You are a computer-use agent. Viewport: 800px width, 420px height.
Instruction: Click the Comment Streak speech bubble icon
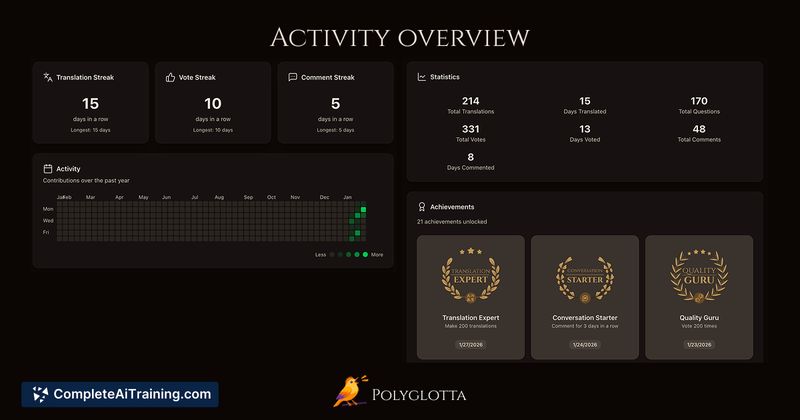click(x=292, y=77)
